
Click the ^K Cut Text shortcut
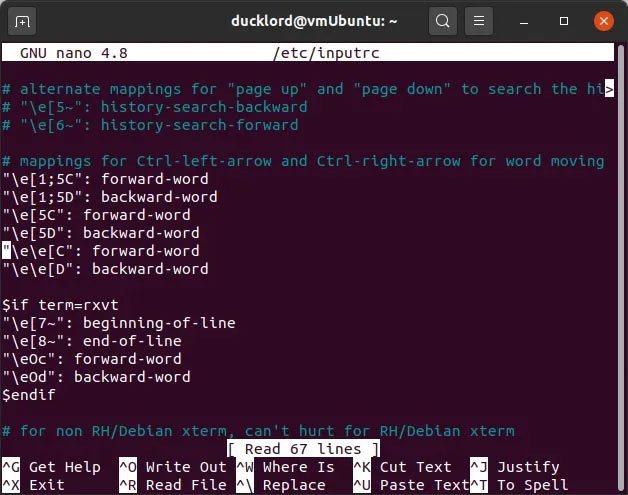402,467
